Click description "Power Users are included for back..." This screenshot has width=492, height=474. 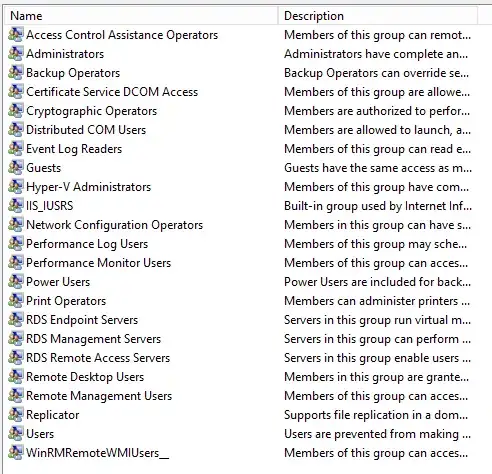[x=377, y=282]
